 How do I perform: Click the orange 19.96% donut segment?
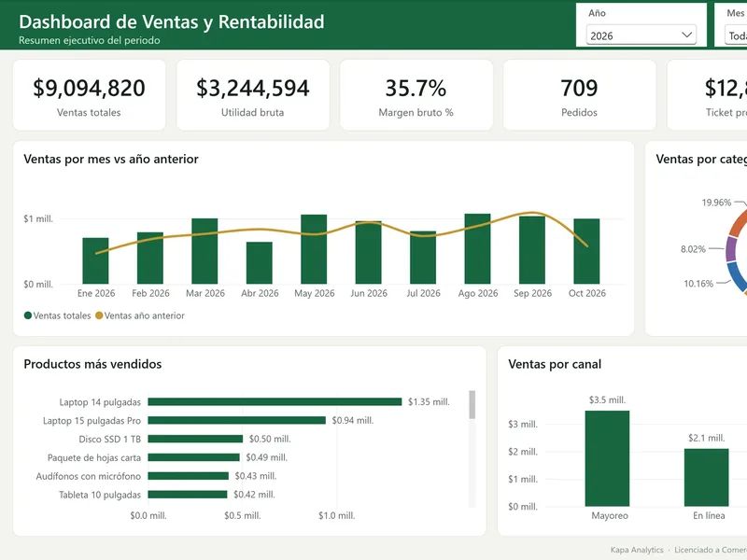[x=739, y=223]
